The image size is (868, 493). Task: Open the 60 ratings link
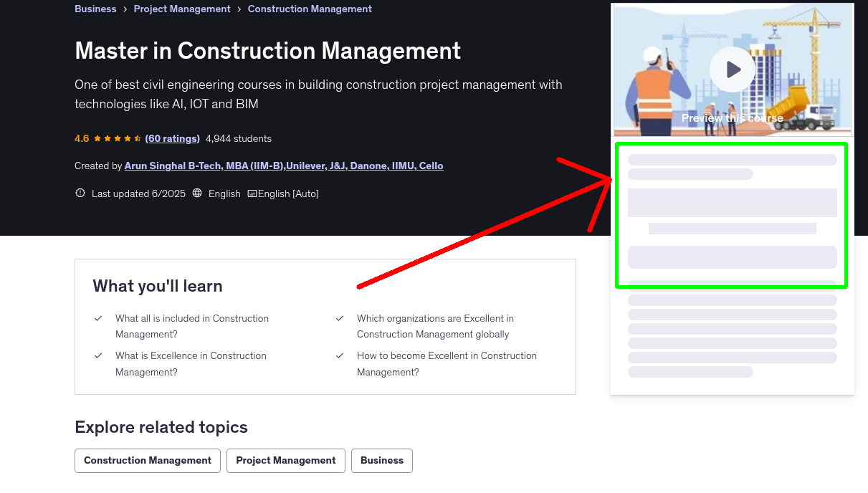click(x=172, y=138)
